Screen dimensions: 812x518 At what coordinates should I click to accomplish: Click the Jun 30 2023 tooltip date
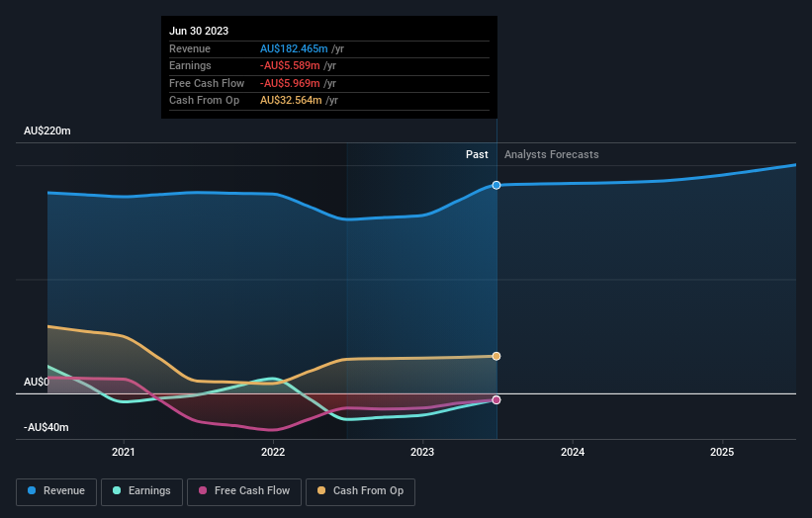pyautogui.click(x=199, y=31)
